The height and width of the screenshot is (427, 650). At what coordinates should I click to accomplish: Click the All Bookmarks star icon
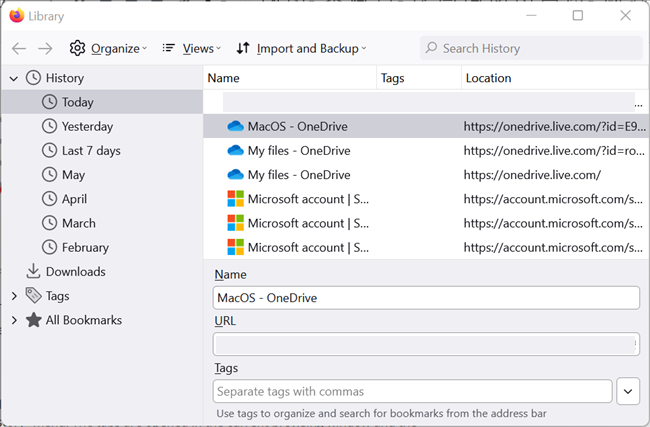33,320
